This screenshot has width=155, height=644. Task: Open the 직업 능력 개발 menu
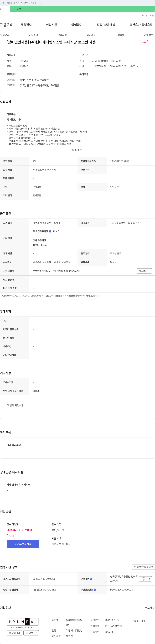[x=106, y=25]
